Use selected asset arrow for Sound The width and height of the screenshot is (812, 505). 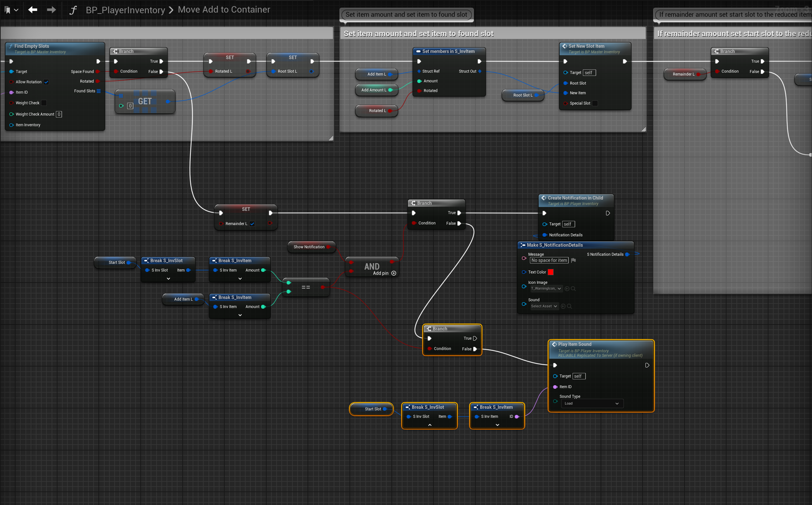[563, 306]
